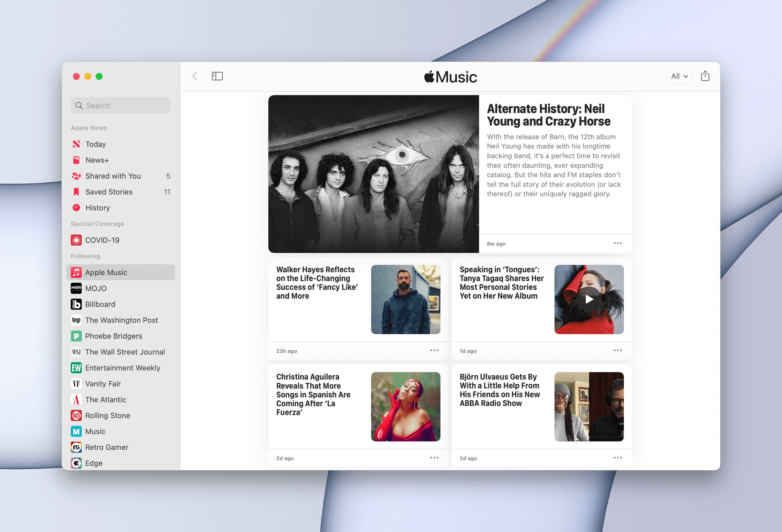The height and width of the screenshot is (532, 782).
Task: Open 'Walker Hayes Reflects' article headline
Action: pyautogui.click(x=317, y=283)
